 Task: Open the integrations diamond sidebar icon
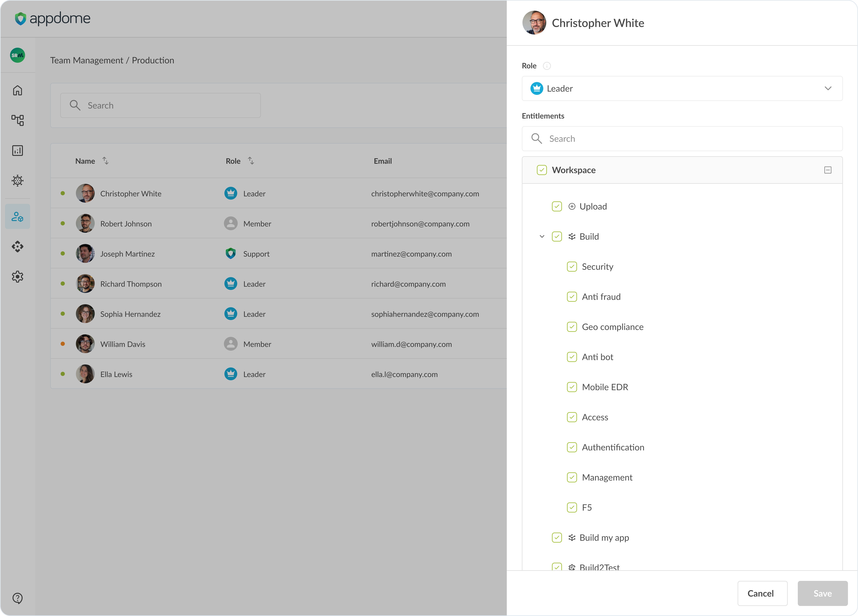coord(17,247)
